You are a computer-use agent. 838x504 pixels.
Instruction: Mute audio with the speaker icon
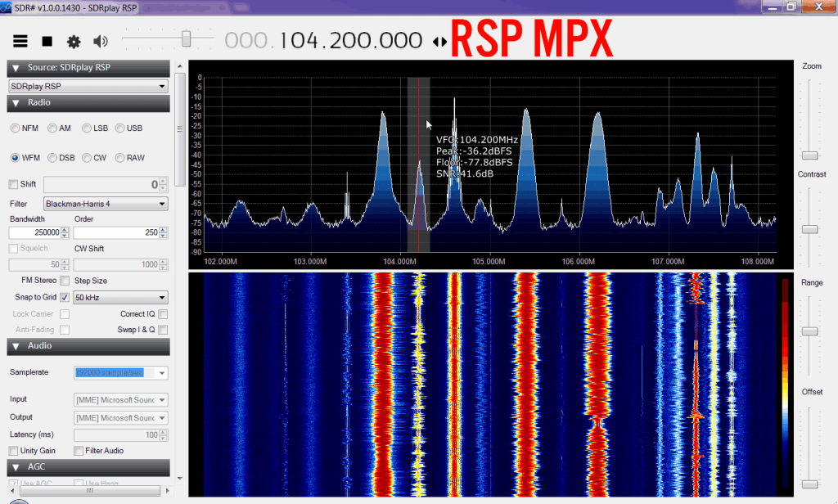[x=101, y=41]
